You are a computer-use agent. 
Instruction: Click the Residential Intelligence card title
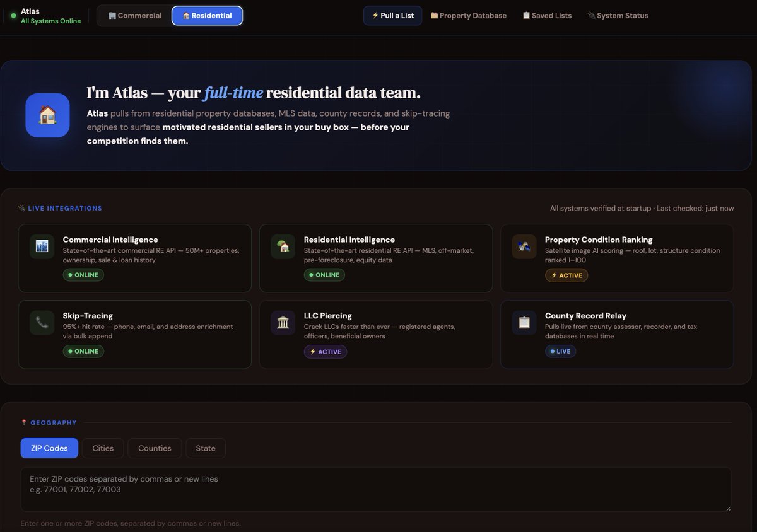click(x=349, y=240)
